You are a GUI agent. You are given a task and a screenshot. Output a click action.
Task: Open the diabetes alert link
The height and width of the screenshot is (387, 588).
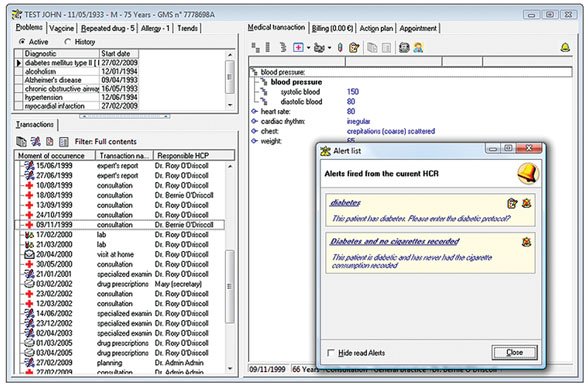coord(345,203)
